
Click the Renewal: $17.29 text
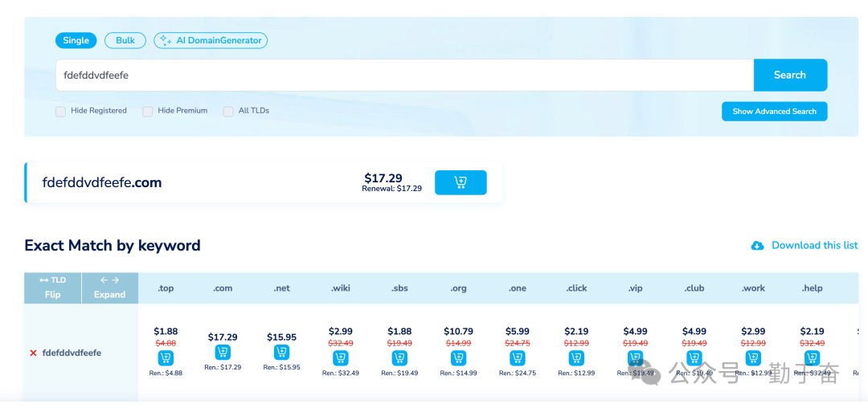point(391,189)
